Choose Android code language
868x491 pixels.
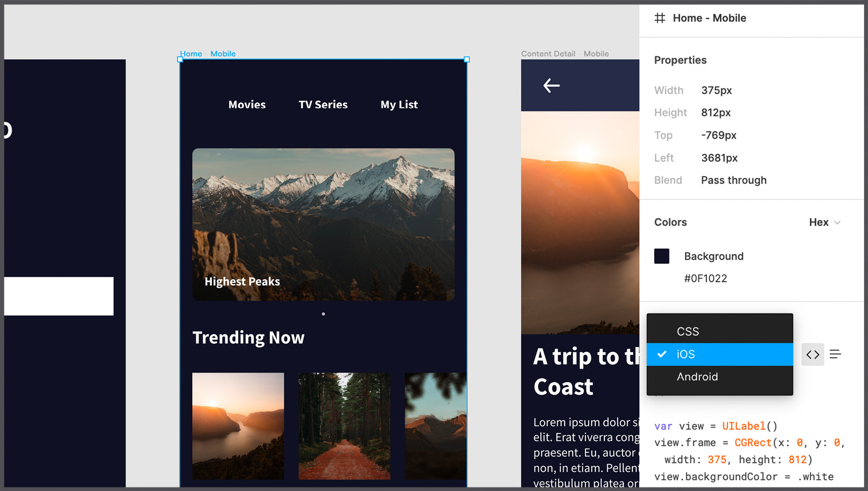(x=719, y=377)
